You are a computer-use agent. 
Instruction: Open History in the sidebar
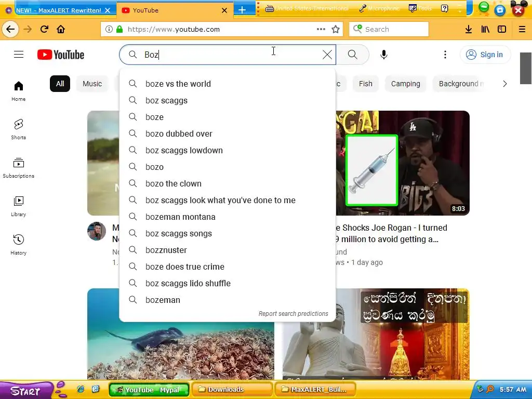pyautogui.click(x=19, y=245)
